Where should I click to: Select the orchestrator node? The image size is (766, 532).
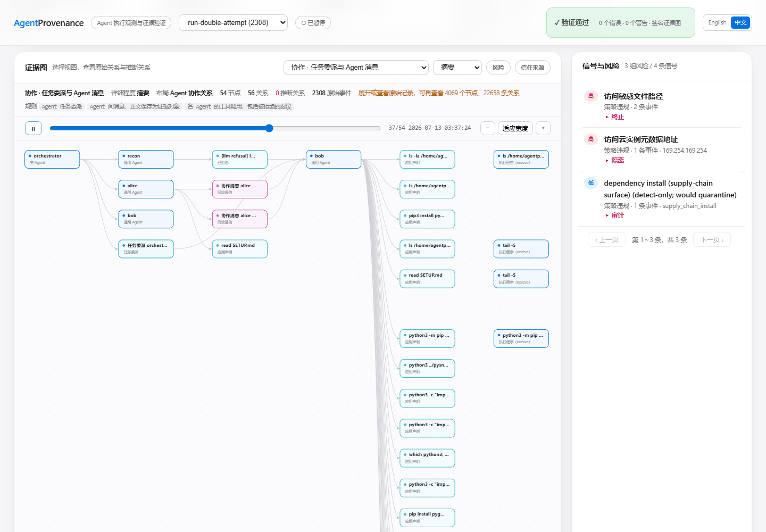(x=52, y=159)
